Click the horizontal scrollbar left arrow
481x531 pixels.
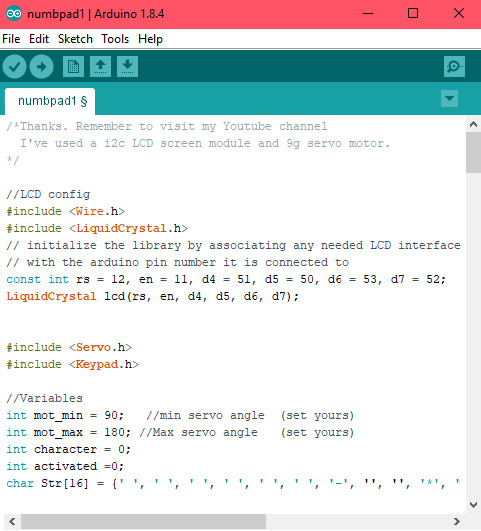pyautogui.click(x=12, y=521)
